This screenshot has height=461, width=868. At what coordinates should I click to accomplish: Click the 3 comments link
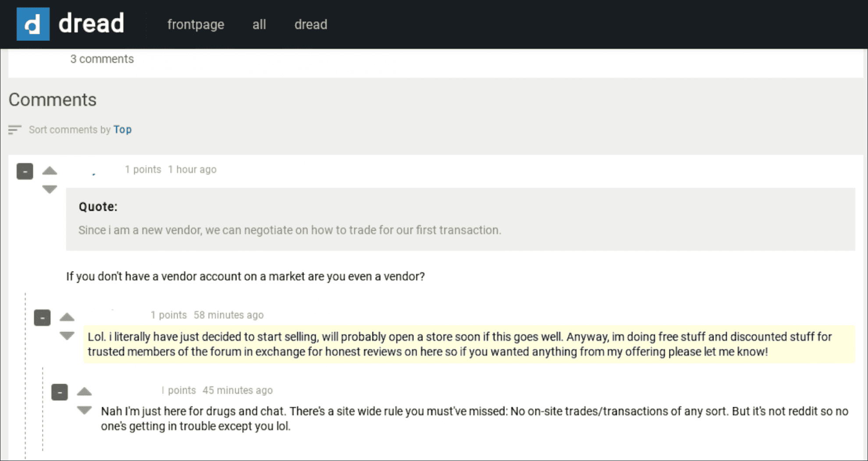pyautogui.click(x=102, y=59)
